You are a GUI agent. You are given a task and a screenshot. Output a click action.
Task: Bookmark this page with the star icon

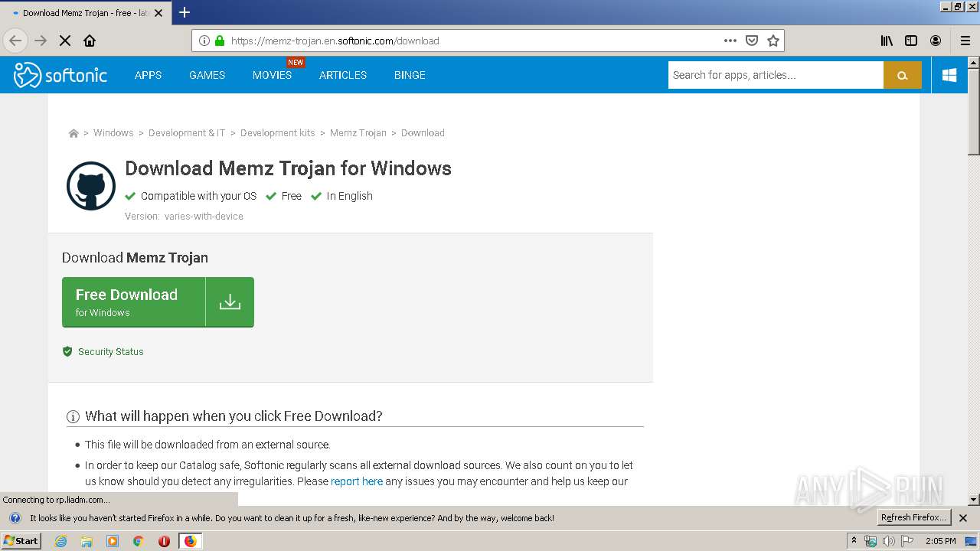click(x=773, y=41)
